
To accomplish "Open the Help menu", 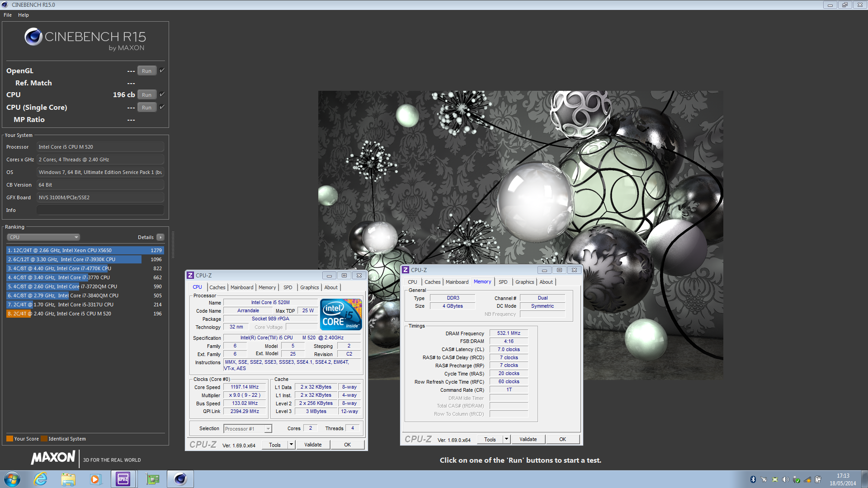I will [x=24, y=15].
